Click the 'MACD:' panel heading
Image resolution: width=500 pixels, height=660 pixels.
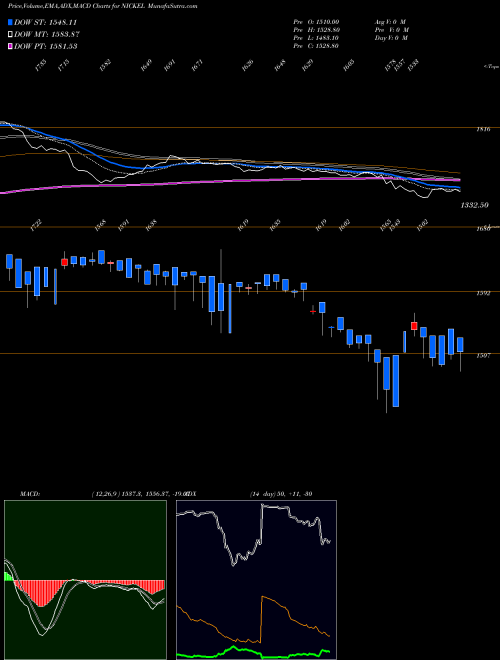pos(30,494)
